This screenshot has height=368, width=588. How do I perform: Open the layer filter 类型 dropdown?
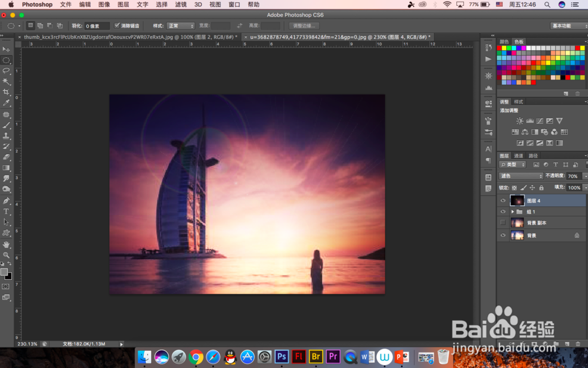point(513,164)
